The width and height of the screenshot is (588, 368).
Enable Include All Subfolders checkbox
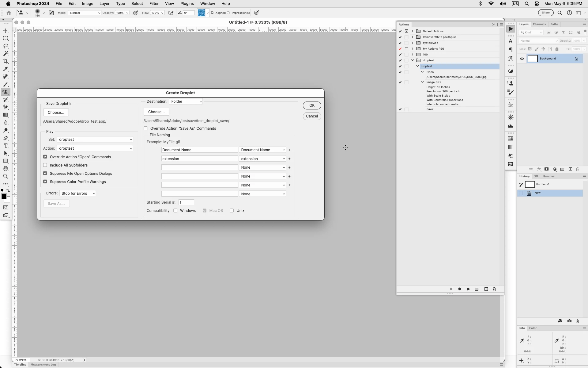pyautogui.click(x=45, y=165)
